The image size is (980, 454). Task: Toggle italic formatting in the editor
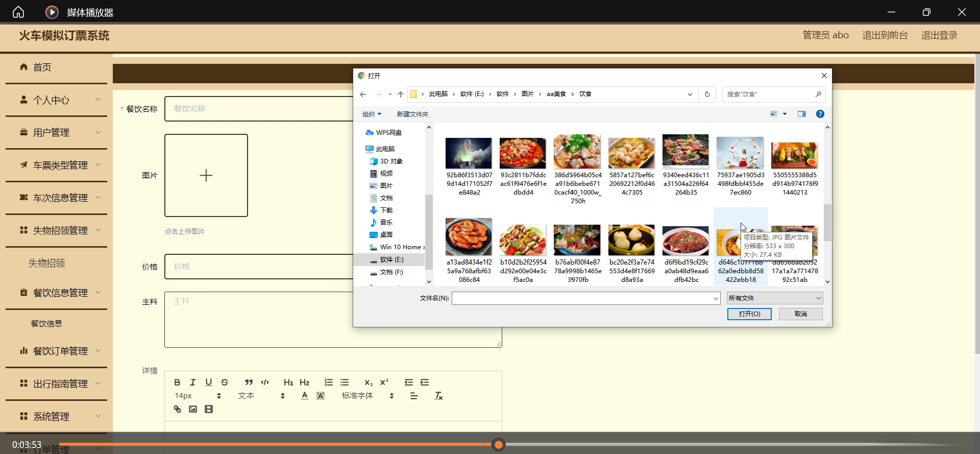193,383
